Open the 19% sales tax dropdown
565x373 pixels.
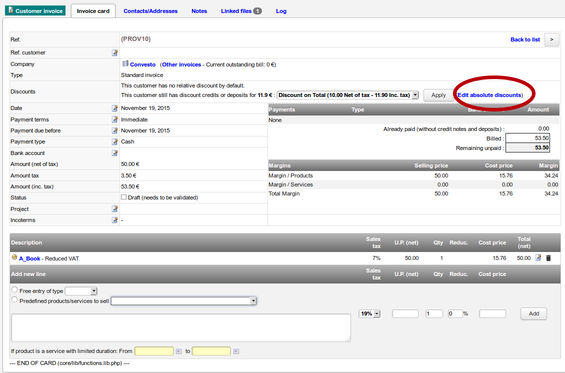(x=369, y=314)
